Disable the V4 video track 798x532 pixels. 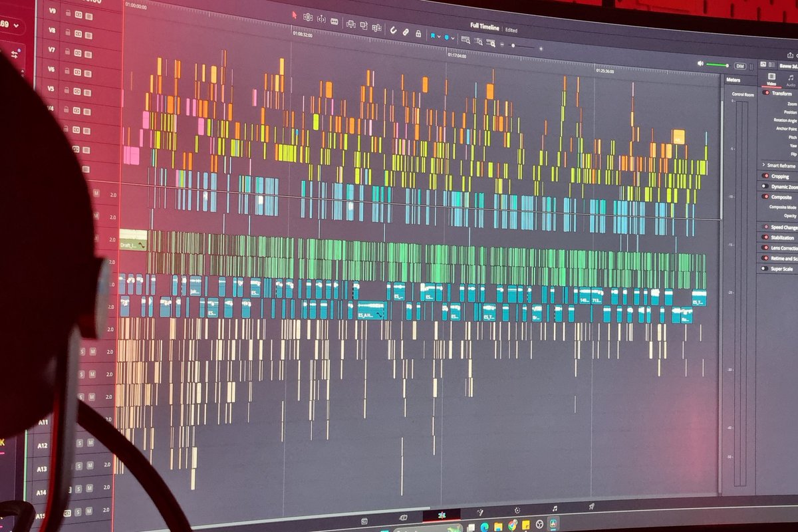(x=86, y=112)
